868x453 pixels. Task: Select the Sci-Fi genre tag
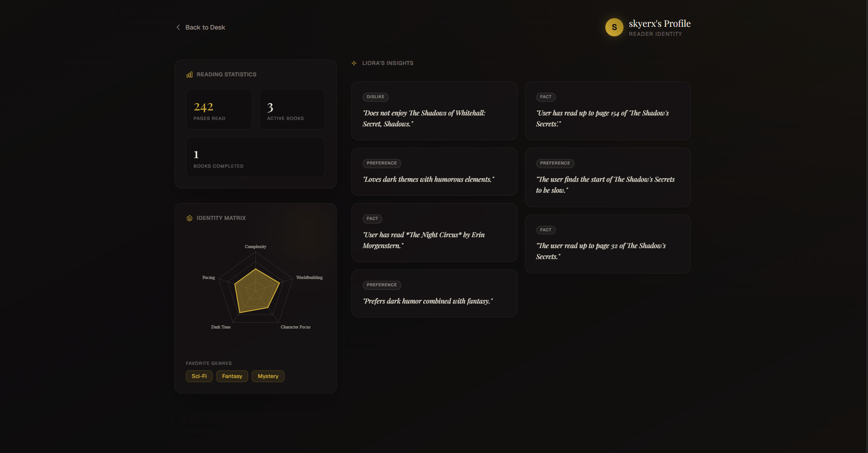[x=199, y=376]
